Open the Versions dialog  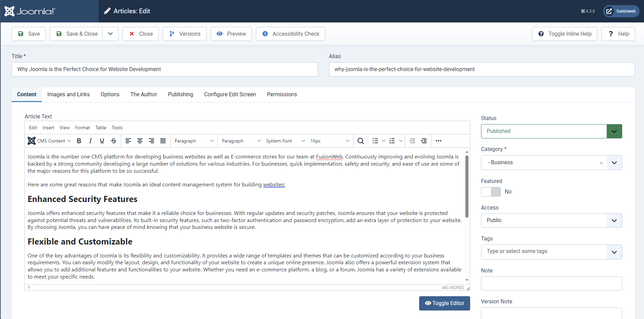coord(184,34)
